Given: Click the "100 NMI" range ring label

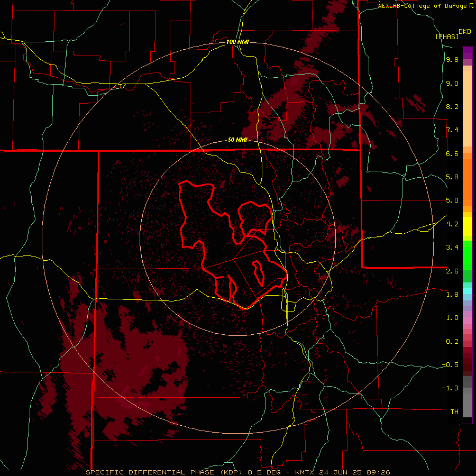Looking at the screenshot, I should [x=237, y=42].
